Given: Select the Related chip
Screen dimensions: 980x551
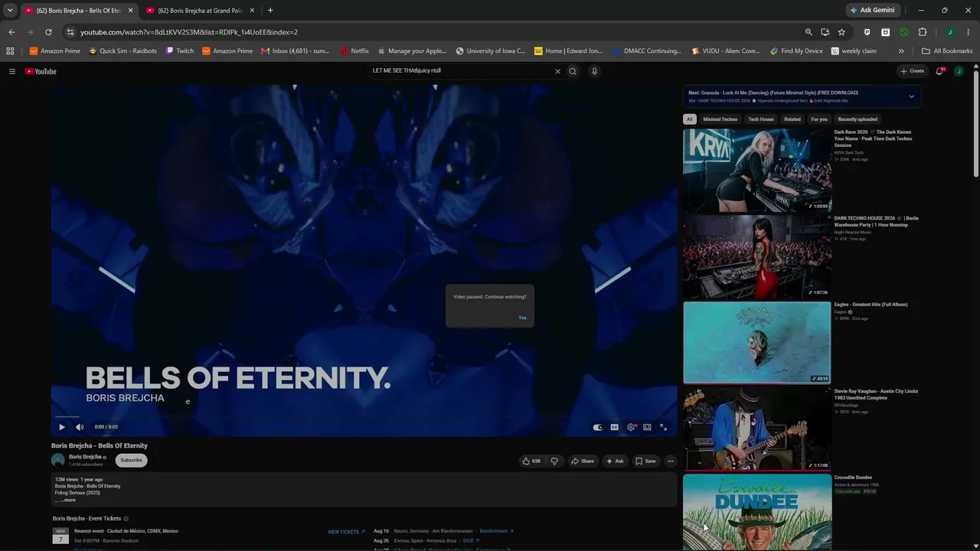Looking at the screenshot, I should coord(792,119).
